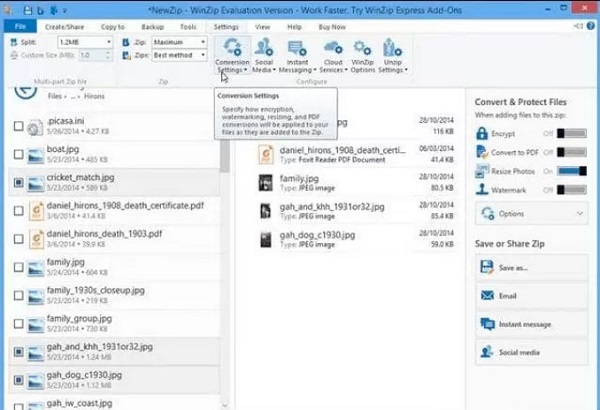Image resolution: width=600 pixels, height=410 pixels.
Task: Open the Instant Messaging ribbon button
Action: 297,56
